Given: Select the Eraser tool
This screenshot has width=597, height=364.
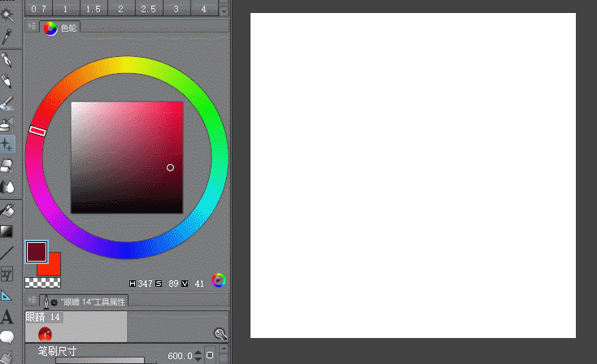Looking at the screenshot, I should [7, 166].
